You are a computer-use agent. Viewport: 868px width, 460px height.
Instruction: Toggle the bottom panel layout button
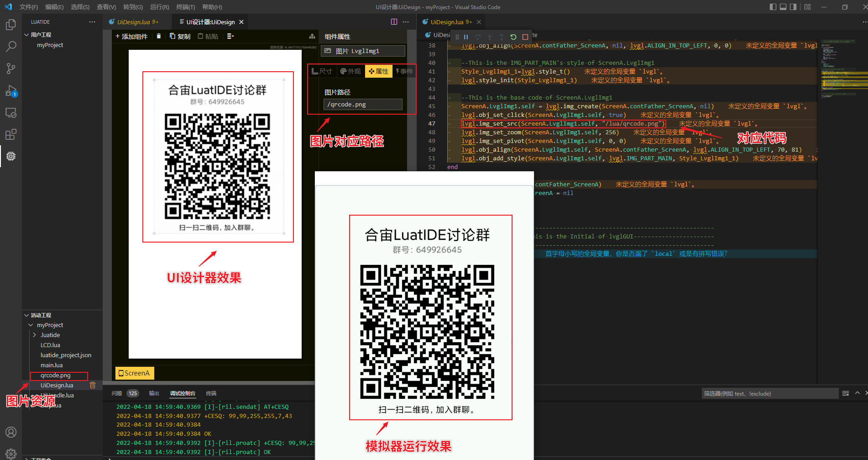coord(783,7)
